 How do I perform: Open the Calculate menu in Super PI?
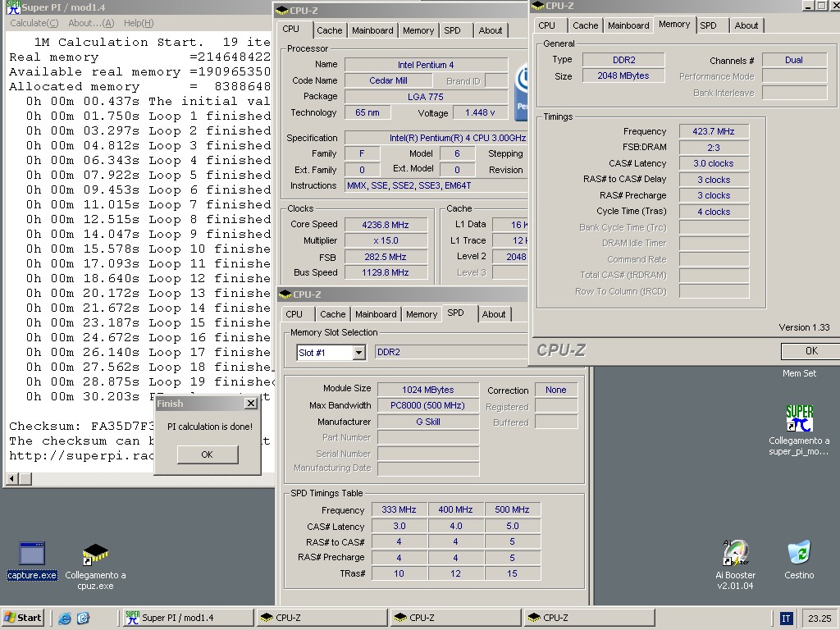[34, 23]
